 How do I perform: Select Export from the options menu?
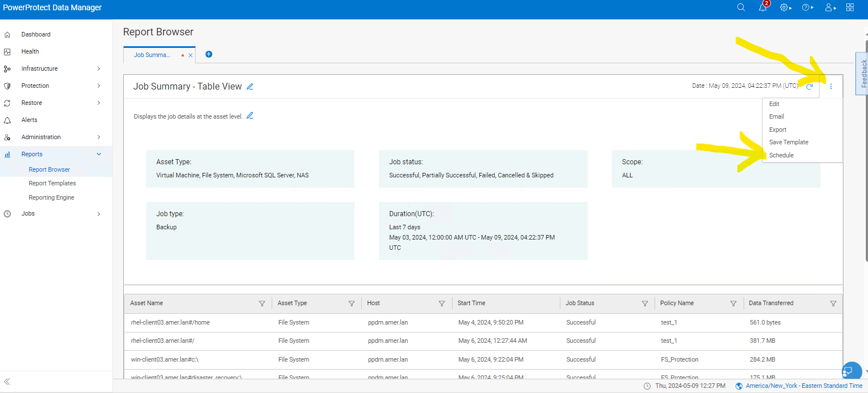(x=777, y=129)
